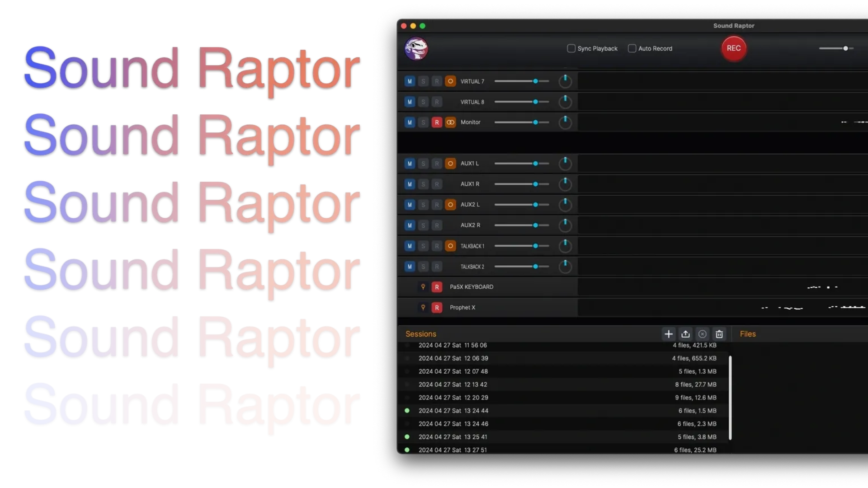Enable the Sync Playback checkbox
Screen dimensions: 868x488
tap(571, 48)
